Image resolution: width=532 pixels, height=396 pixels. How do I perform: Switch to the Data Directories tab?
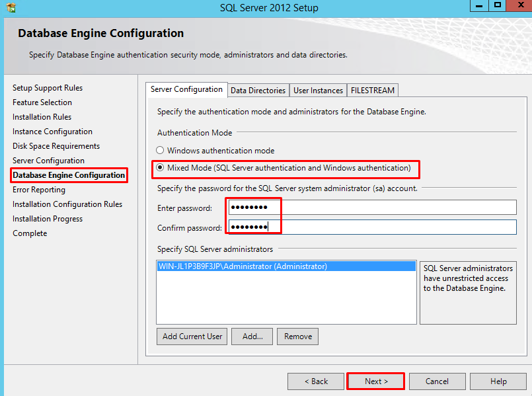click(x=258, y=91)
